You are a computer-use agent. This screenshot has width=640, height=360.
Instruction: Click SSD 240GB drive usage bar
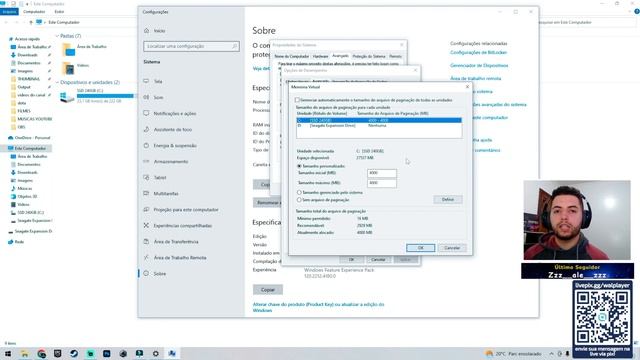(x=105, y=96)
